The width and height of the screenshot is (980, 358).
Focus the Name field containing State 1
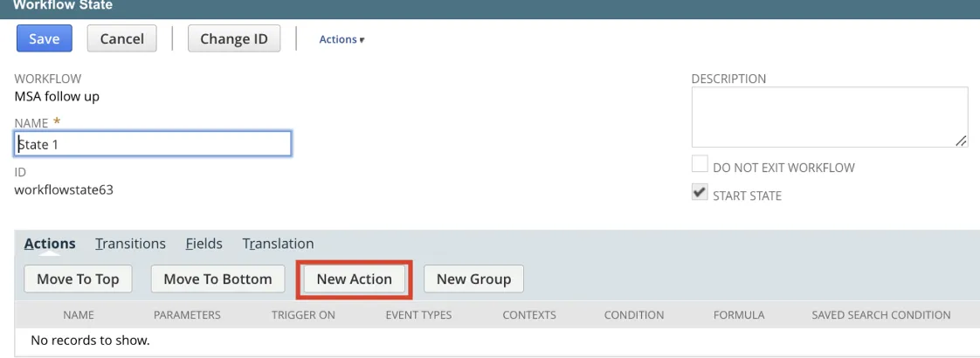pos(153,144)
